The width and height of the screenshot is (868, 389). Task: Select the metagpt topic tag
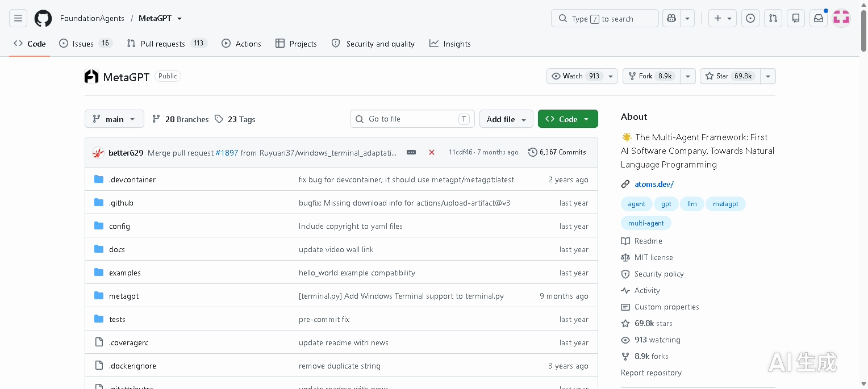click(x=725, y=204)
